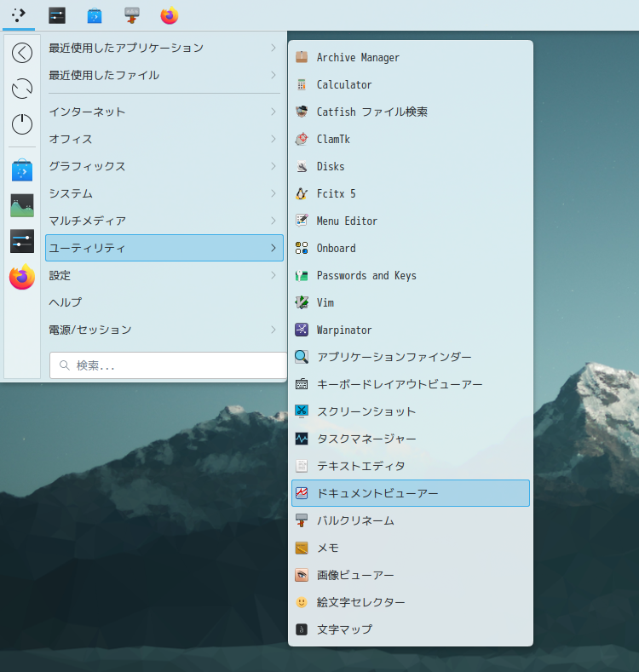Expand the インターネット category arrow
639x672 pixels.
tap(273, 112)
